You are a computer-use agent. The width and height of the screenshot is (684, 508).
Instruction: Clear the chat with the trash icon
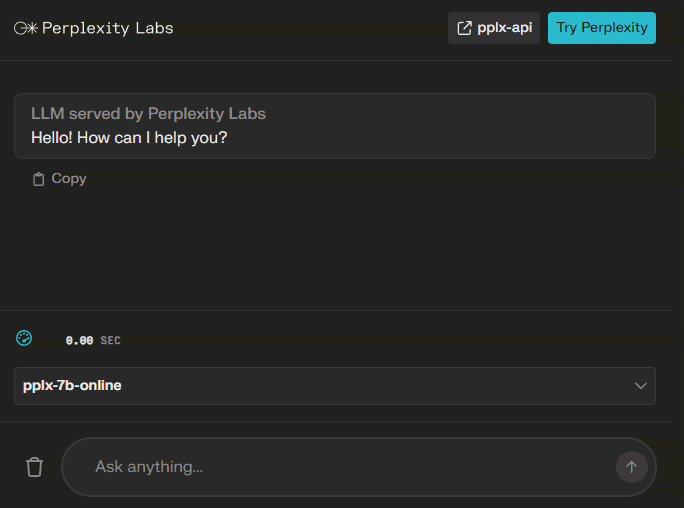[x=34, y=467]
